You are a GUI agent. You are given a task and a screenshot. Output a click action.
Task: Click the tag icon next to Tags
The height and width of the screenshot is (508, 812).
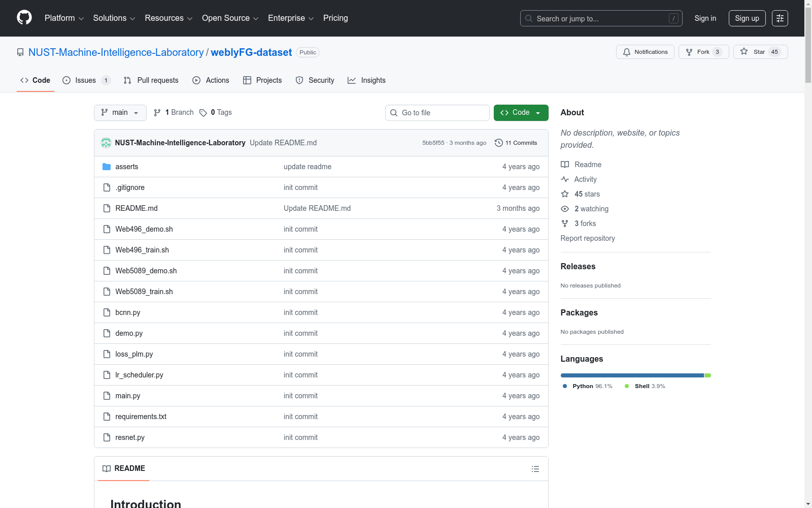pyautogui.click(x=203, y=113)
